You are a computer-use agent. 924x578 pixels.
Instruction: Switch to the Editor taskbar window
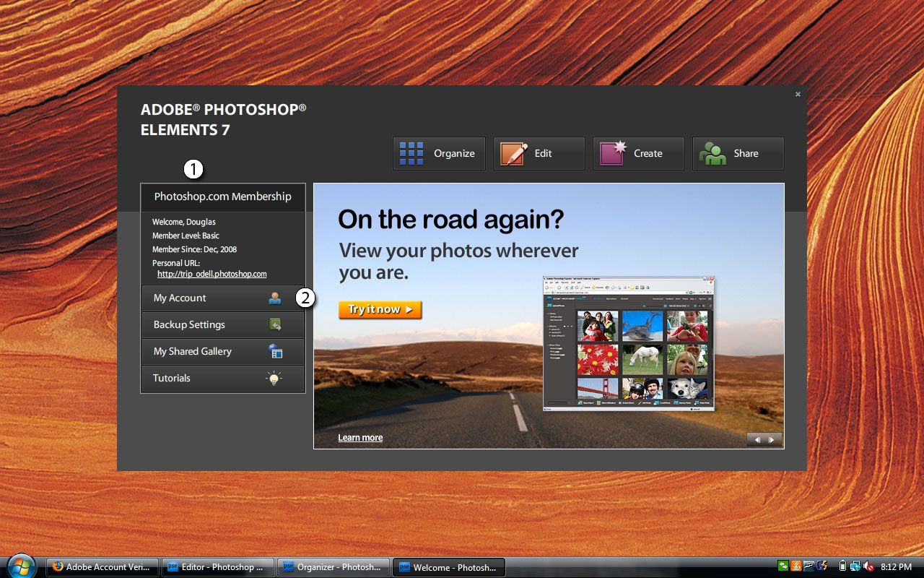pyautogui.click(x=218, y=567)
